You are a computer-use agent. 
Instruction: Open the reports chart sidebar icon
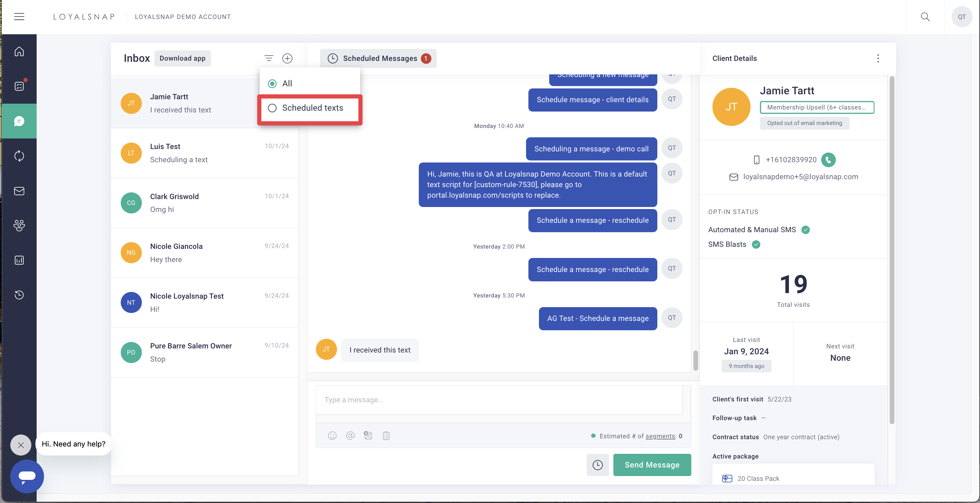tap(19, 260)
